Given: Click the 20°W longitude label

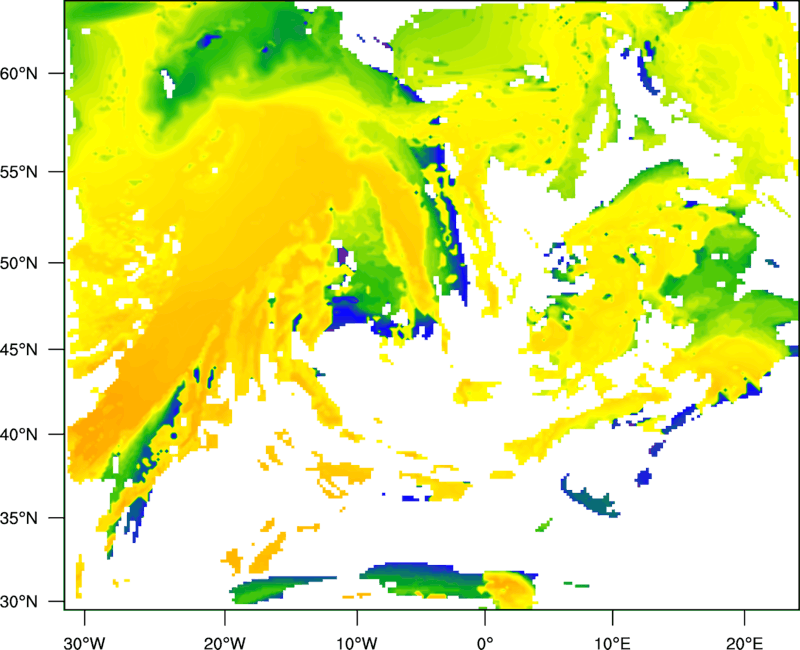Looking at the screenshot, I should (x=225, y=643).
